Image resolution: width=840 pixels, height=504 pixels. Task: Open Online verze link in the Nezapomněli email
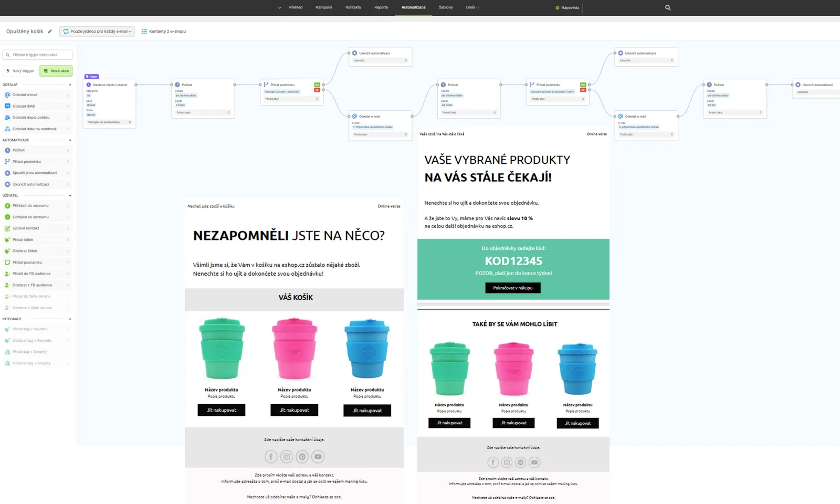(389, 206)
